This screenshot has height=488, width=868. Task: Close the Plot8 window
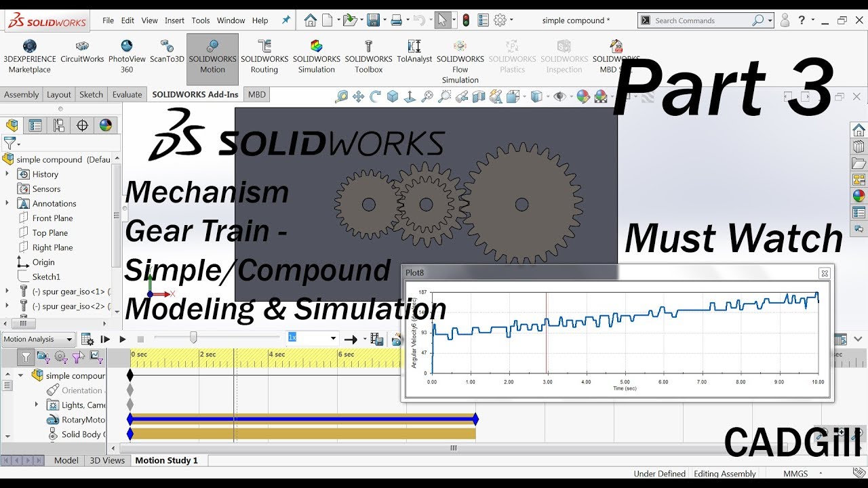825,273
